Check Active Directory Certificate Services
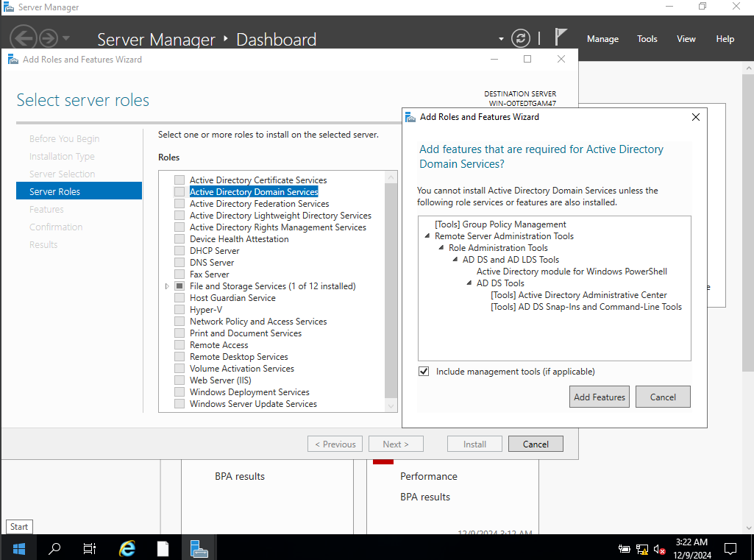Screen dimensions: 754x560 (x=179, y=180)
